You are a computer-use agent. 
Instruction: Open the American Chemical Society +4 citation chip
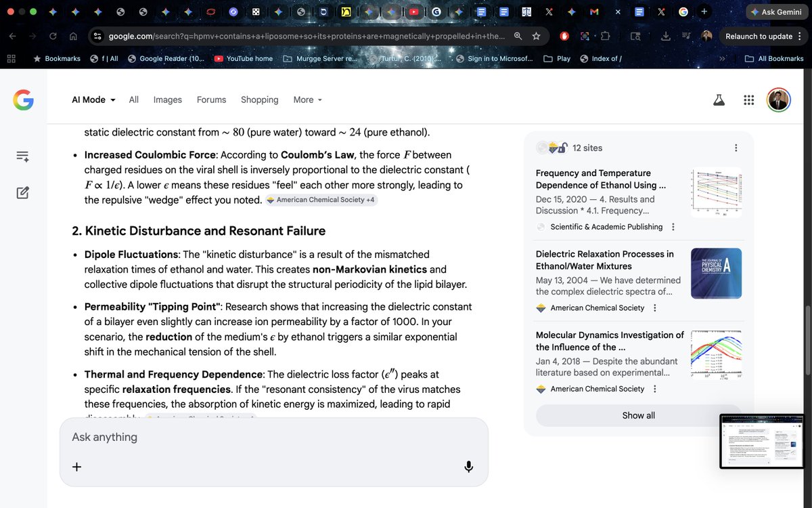click(321, 200)
